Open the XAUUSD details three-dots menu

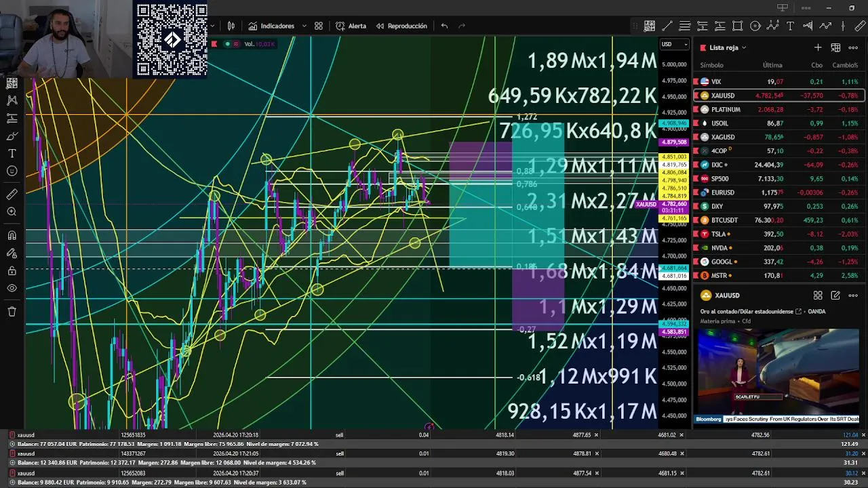point(853,296)
